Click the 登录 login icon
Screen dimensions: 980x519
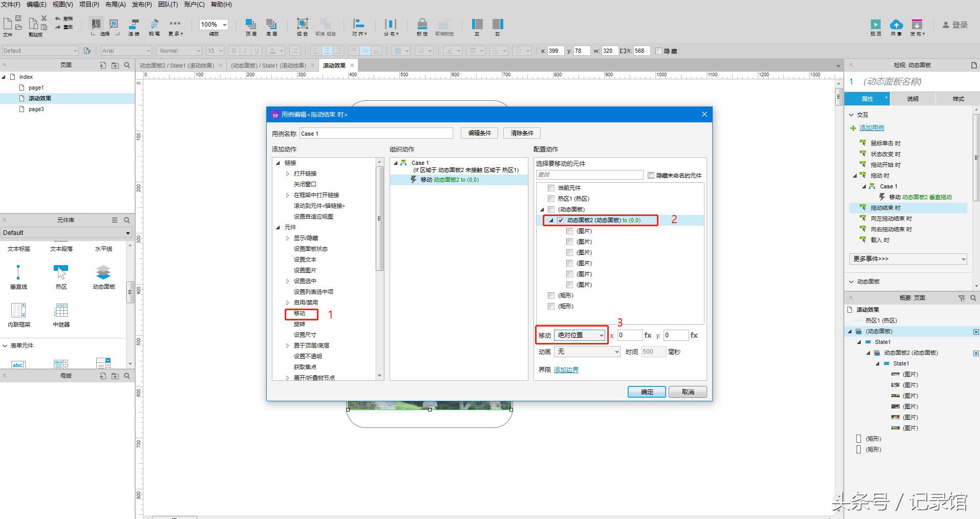tap(946, 25)
